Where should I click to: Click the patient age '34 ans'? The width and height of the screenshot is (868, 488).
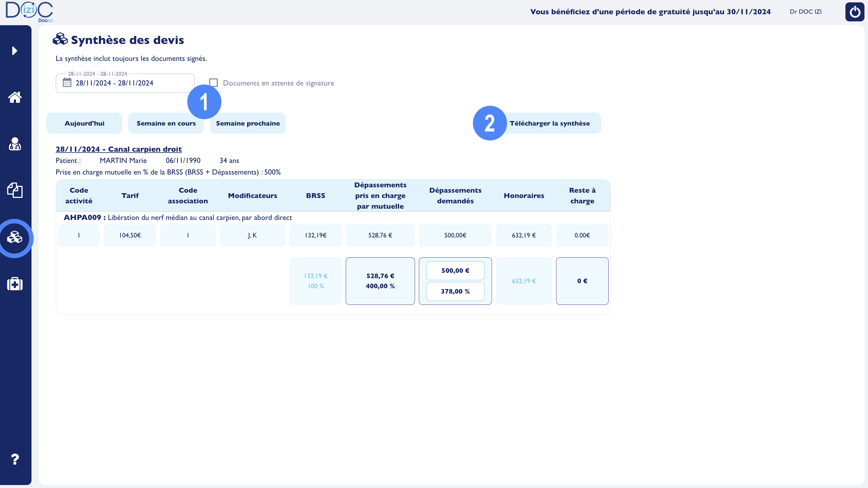pos(229,161)
